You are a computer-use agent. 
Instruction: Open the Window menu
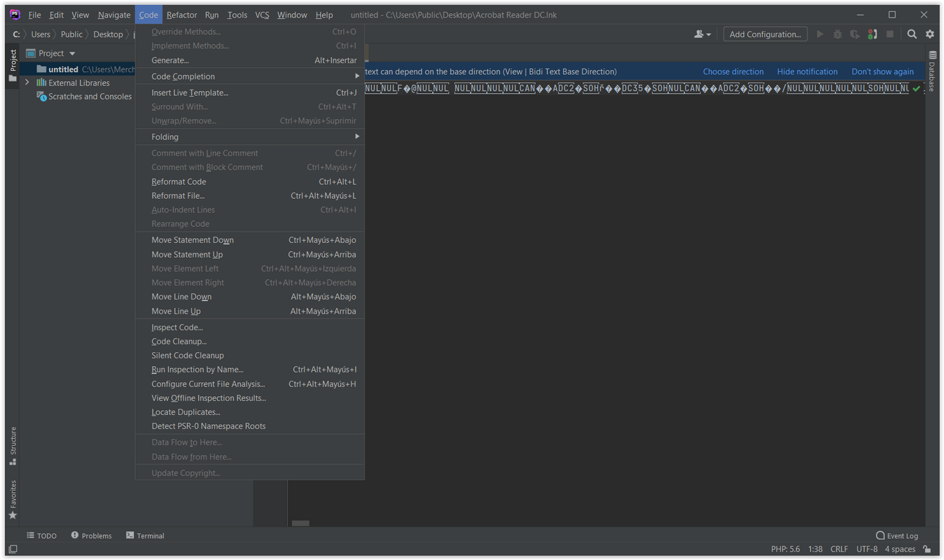[x=292, y=15]
